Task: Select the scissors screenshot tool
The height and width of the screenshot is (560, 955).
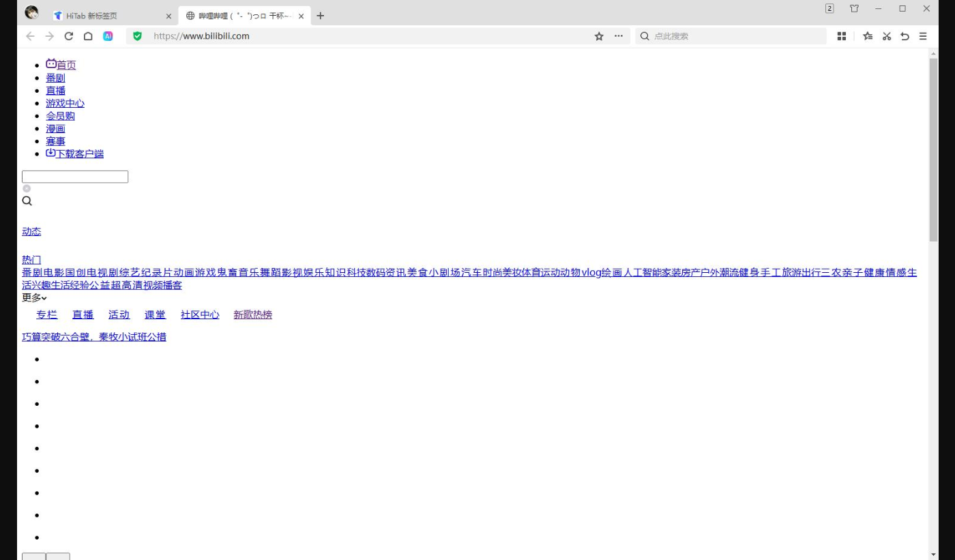Action: [887, 36]
